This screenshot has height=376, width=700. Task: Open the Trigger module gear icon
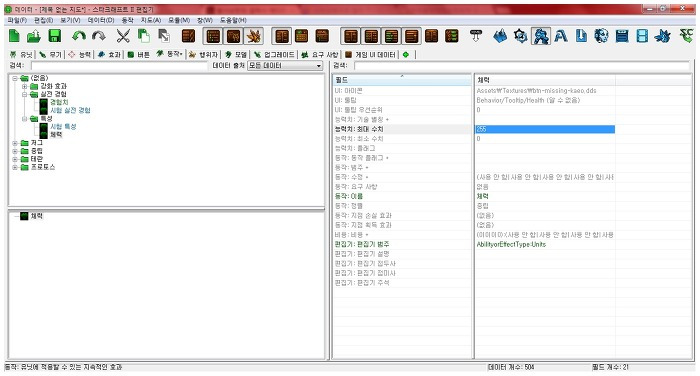tap(521, 36)
